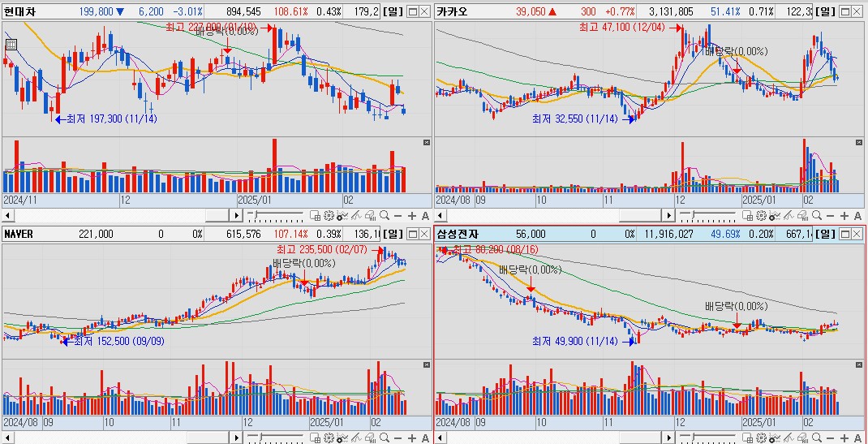Click the '최고 47,100 (12/04)' label
The image size is (868, 444).
pos(621,26)
